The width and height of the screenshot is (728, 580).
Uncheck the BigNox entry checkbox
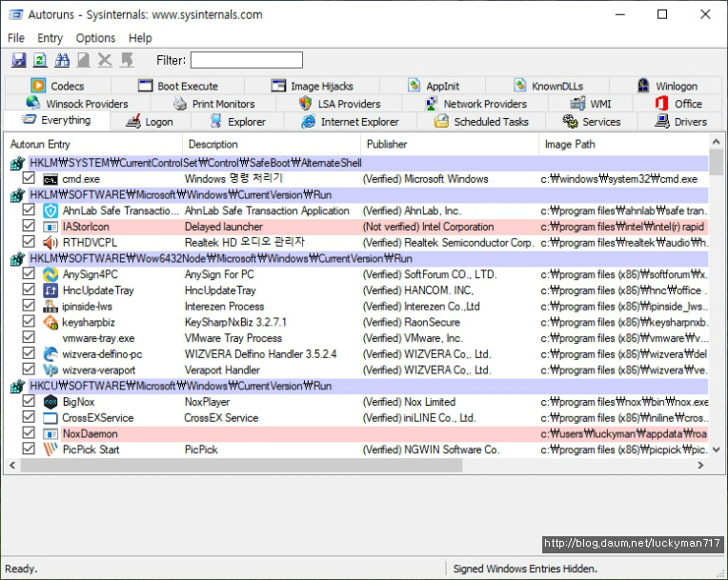(29, 401)
